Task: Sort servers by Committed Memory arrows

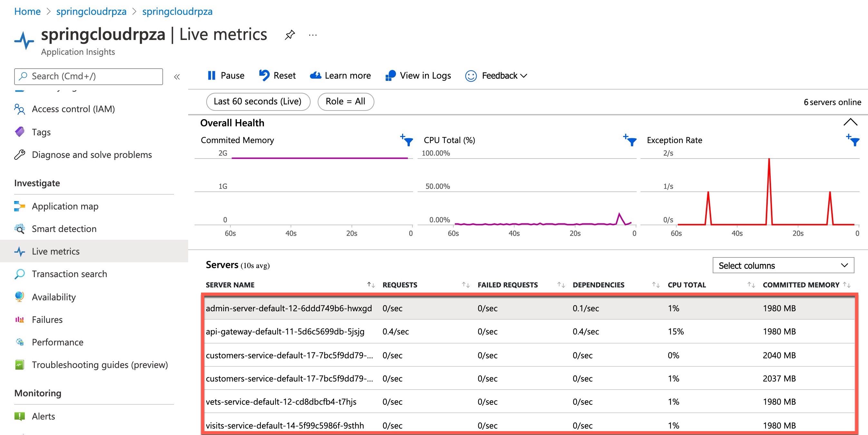Action: pyautogui.click(x=847, y=285)
